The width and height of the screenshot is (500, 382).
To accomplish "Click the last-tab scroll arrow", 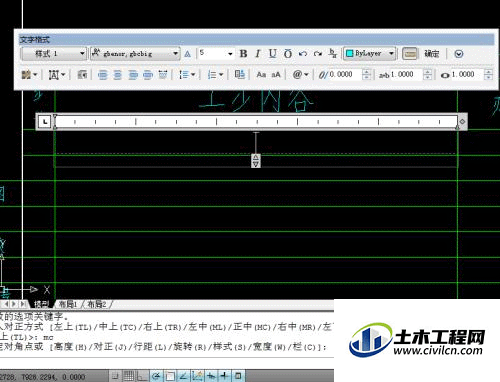I will click(22, 304).
